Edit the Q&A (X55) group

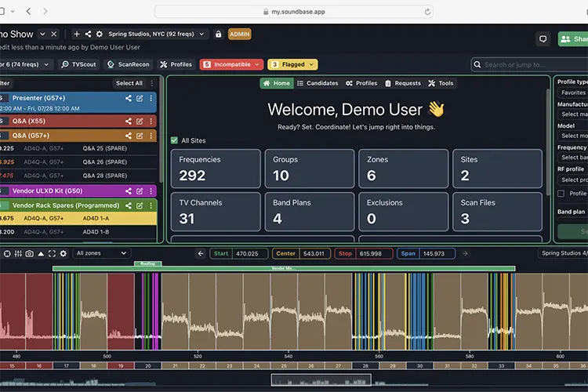(x=140, y=122)
